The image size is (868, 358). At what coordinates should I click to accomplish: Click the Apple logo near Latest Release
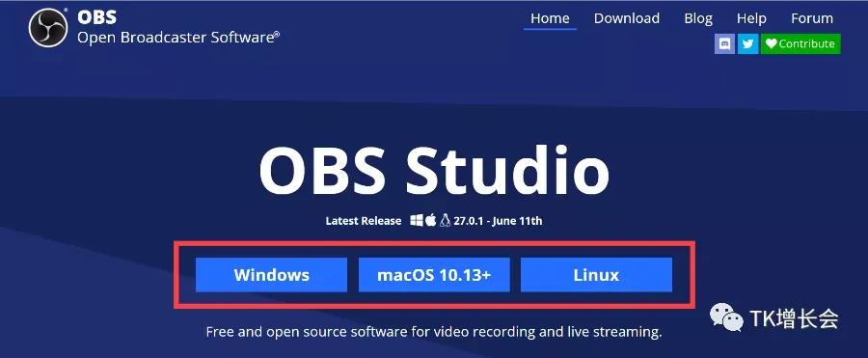pyautogui.click(x=431, y=221)
